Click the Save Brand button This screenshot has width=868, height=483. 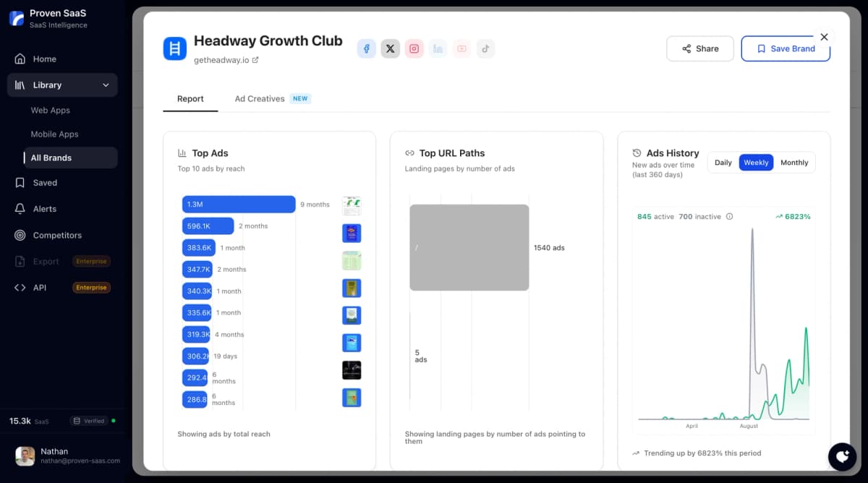786,48
